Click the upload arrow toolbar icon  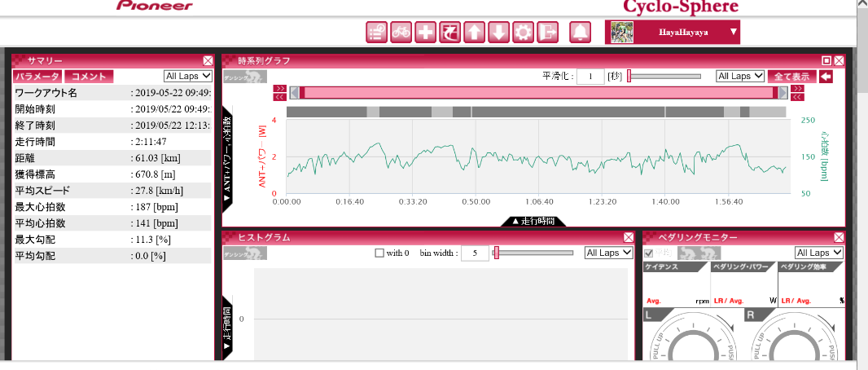474,33
